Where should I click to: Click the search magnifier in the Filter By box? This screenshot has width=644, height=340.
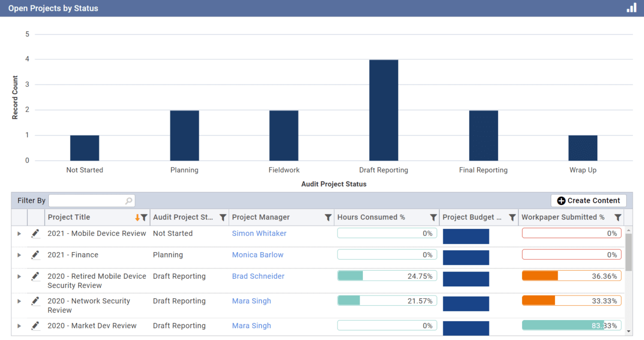coord(128,200)
